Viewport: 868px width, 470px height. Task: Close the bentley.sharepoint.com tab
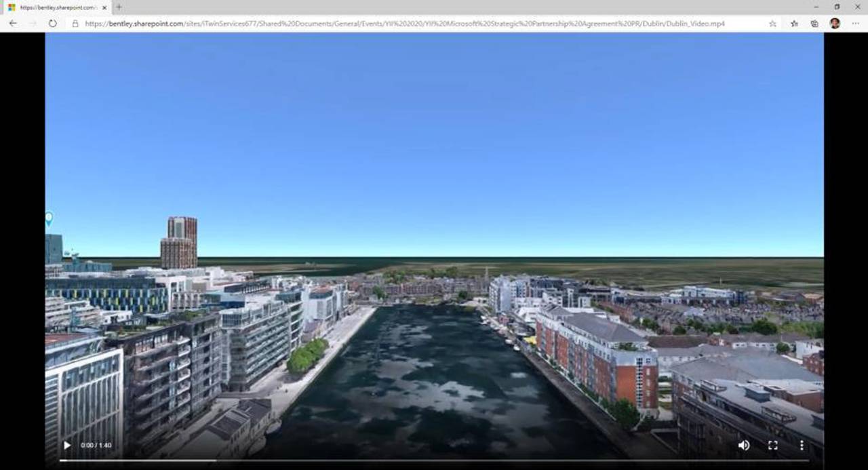(104, 7)
